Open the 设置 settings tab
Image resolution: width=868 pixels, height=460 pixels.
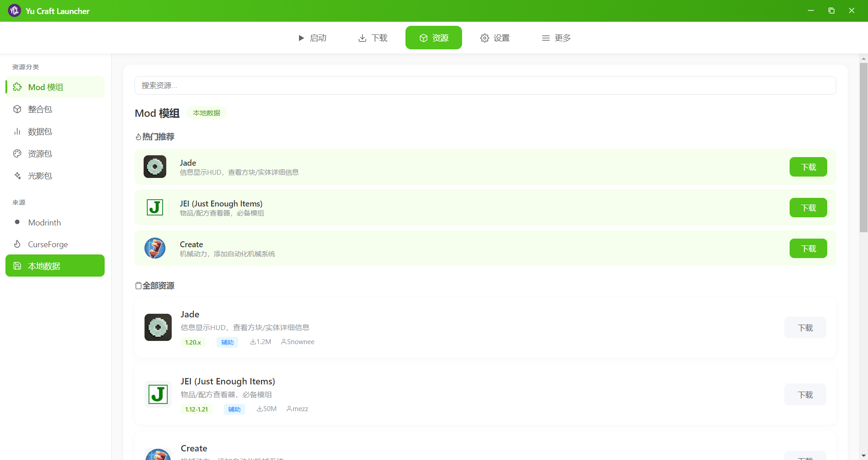pos(495,38)
